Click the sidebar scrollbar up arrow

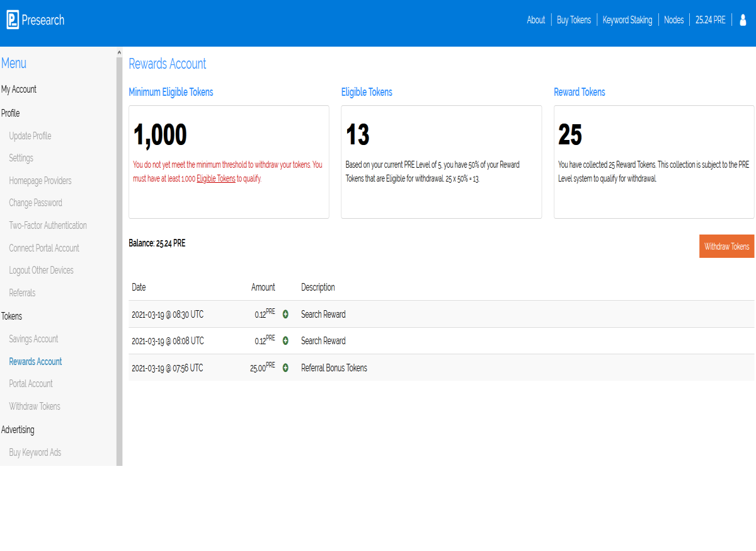(x=118, y=52)
